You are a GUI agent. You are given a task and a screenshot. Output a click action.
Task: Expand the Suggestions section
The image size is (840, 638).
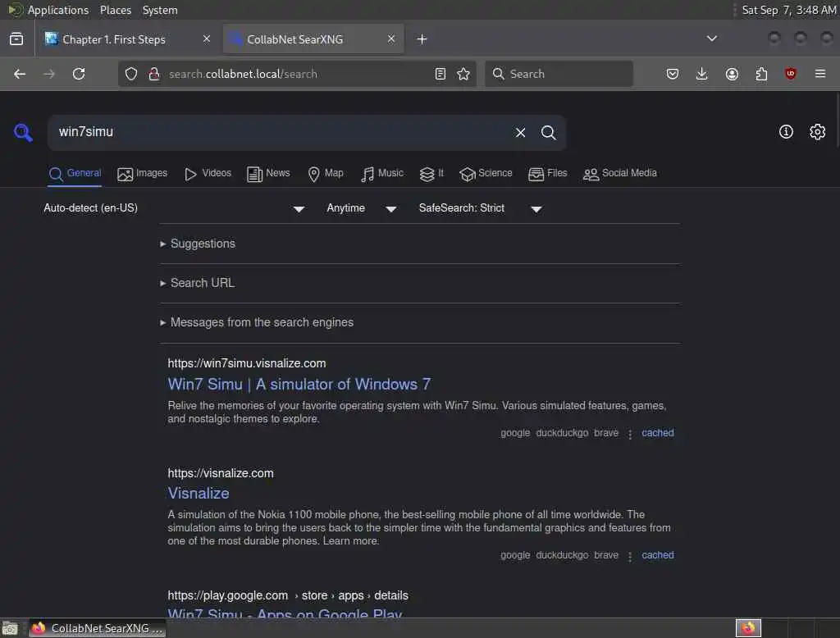(197, 244)
